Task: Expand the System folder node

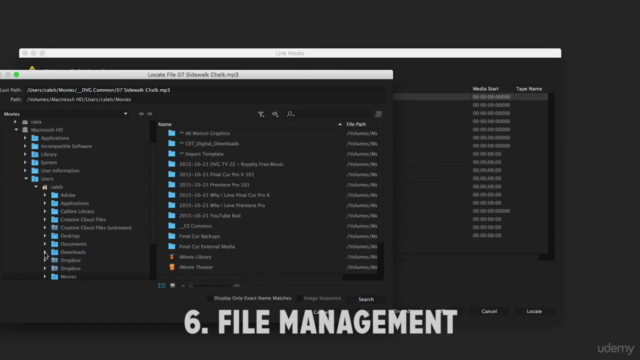Action: (x=25, y=162)
